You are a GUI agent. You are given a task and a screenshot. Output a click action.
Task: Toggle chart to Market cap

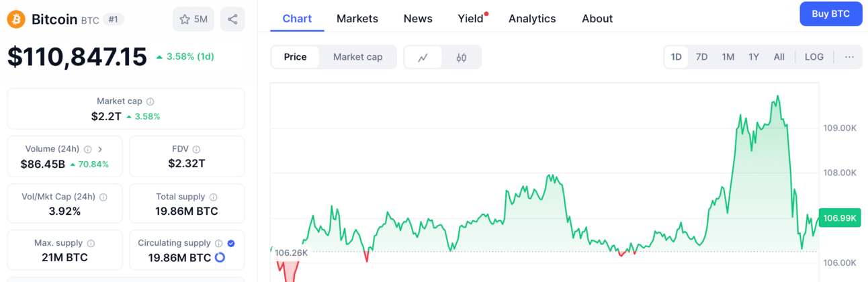tap(357, 57)
